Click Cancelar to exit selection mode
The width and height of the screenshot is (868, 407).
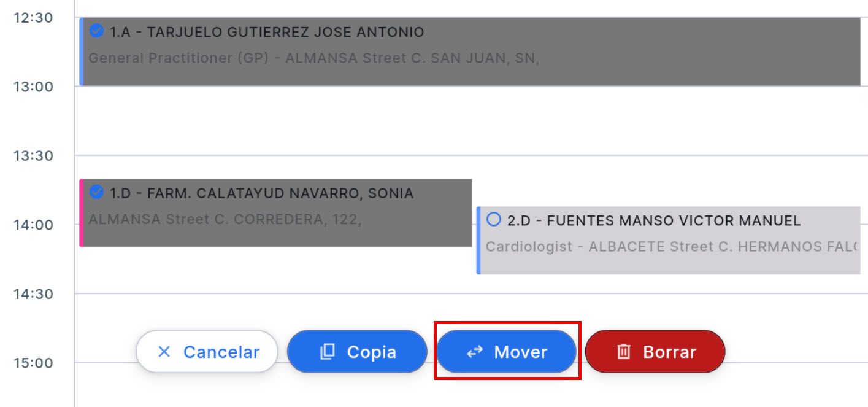point(206,351)
